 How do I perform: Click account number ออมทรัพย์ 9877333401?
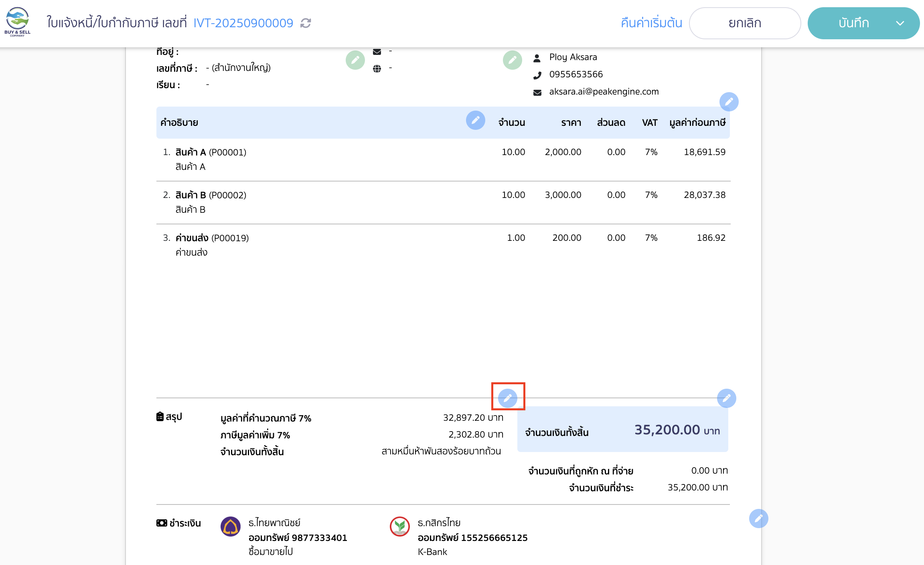click(x=298, y=538)
